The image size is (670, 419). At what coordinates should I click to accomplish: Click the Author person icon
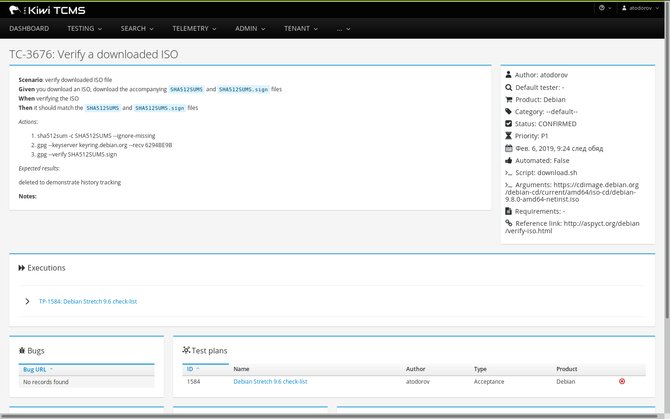click(508, 74)
